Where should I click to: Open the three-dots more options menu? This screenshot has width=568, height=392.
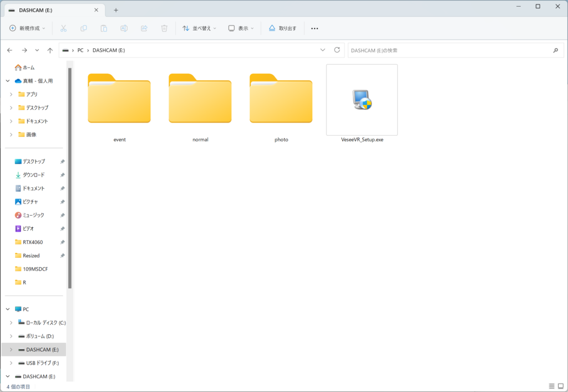[x=315, y=28]
